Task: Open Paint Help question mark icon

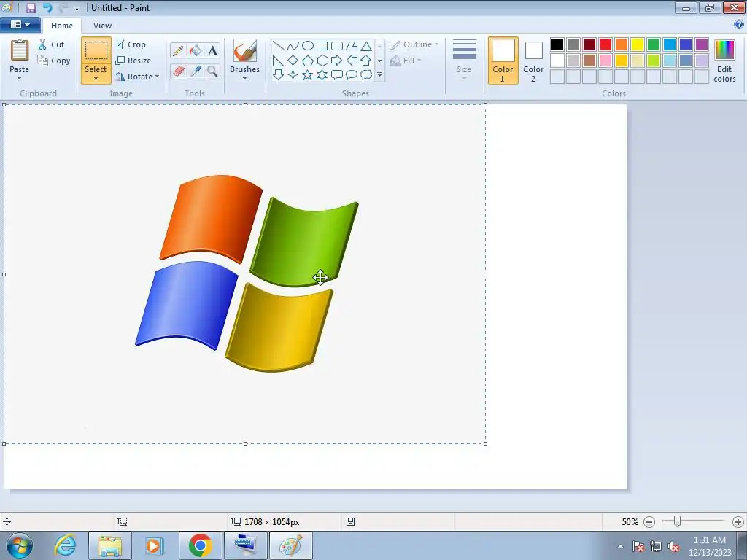Action: point(739,24)
